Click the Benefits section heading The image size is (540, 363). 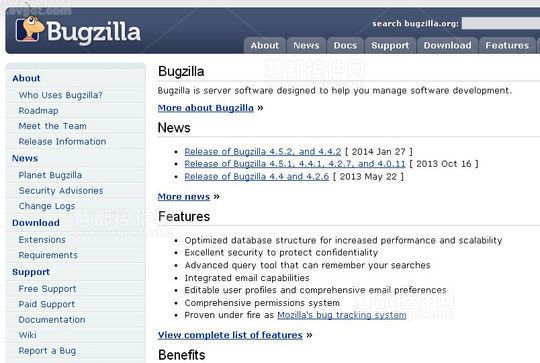(182, 355)
